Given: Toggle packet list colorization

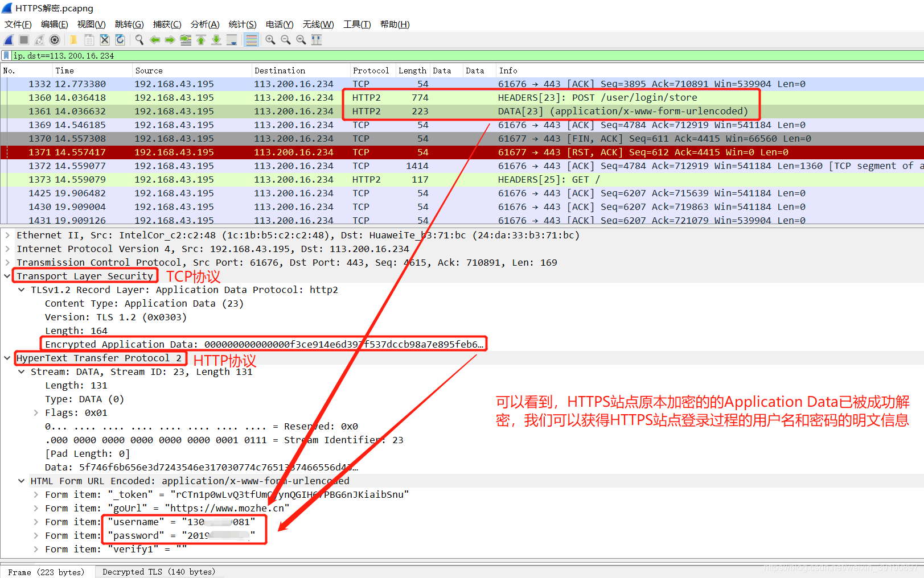Looking at the screenshot, I should click(x=251, y=40).
